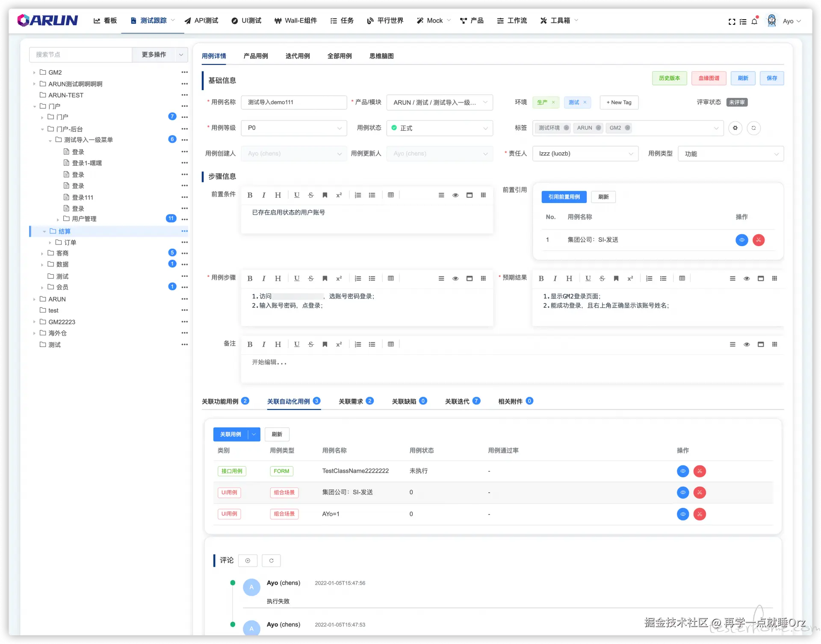The width and height of the screenshot is (821, 644).
Task: Click add comment icon beside 评论
Action: [x=248, y=561]
